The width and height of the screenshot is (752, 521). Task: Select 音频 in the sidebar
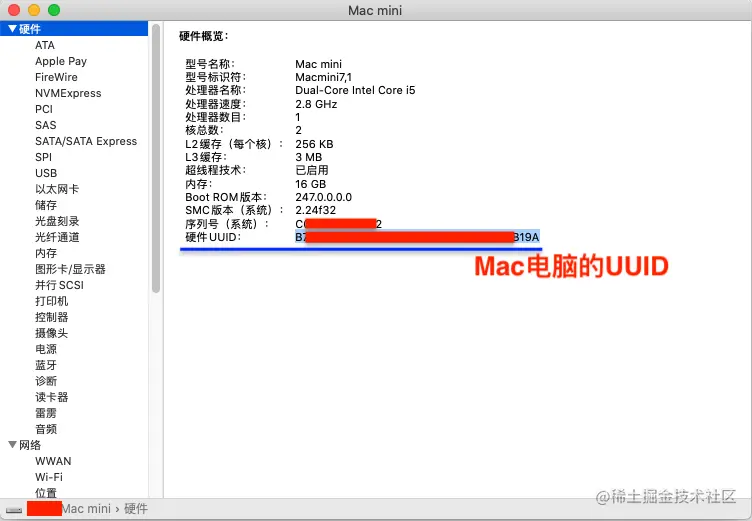(x=46, y=429)
